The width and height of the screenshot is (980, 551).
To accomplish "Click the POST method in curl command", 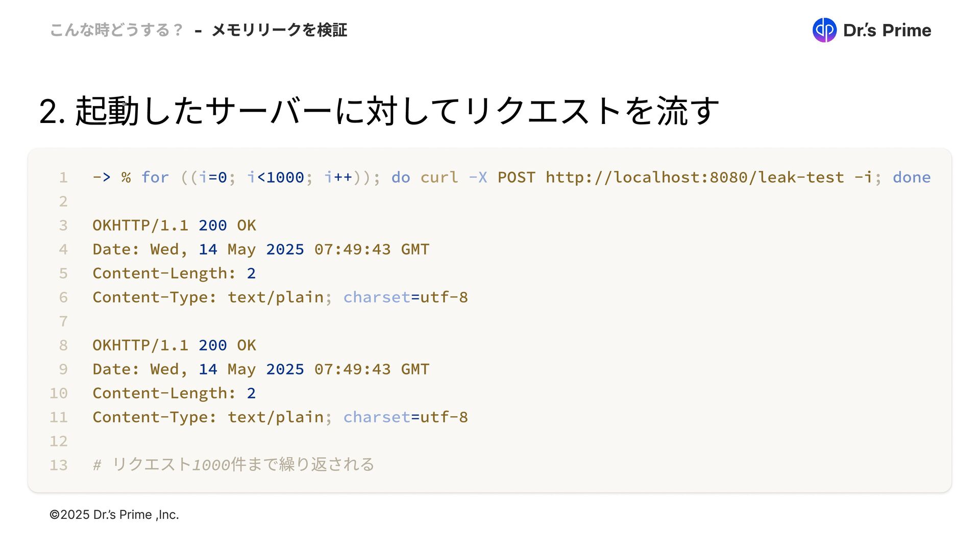I will [516, 178].
